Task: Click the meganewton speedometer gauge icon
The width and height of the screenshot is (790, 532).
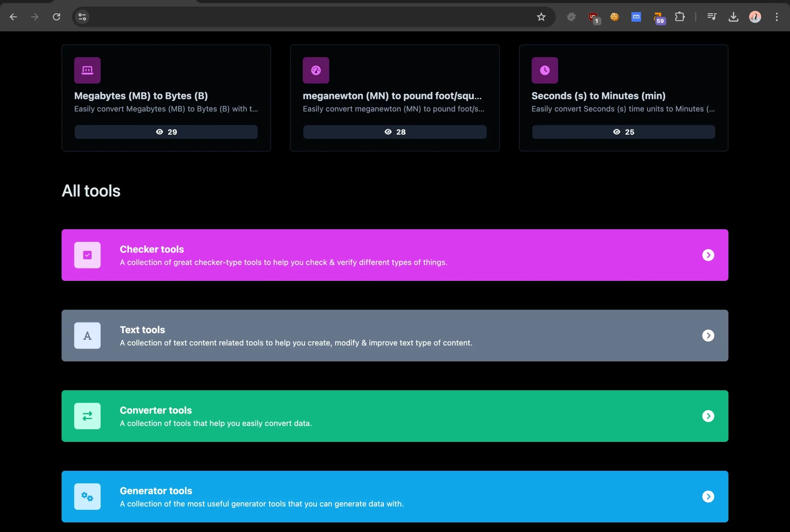Action: 316,70
